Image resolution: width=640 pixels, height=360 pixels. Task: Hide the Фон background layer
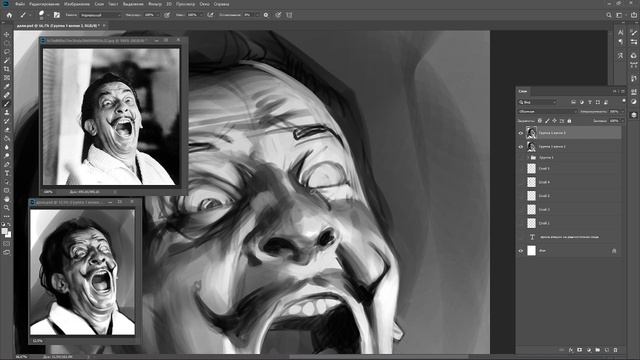click(x=520, y=251)
